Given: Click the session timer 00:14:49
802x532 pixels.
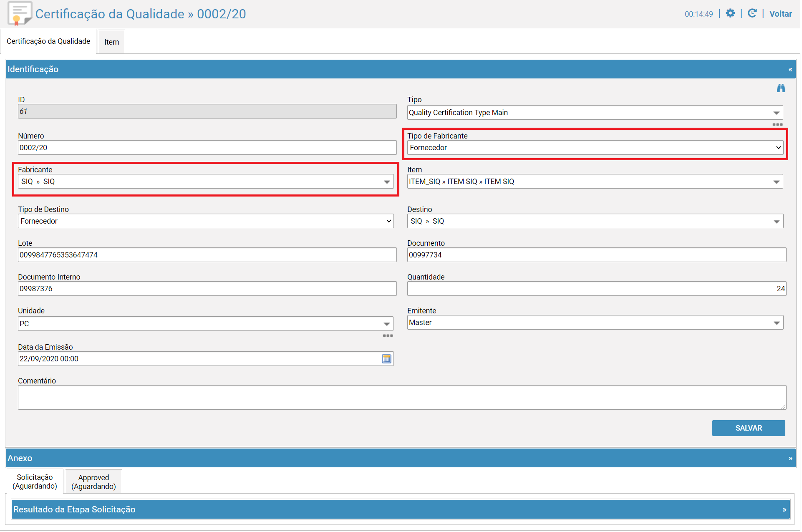Looking at the screenshot, I should (699, 14).
